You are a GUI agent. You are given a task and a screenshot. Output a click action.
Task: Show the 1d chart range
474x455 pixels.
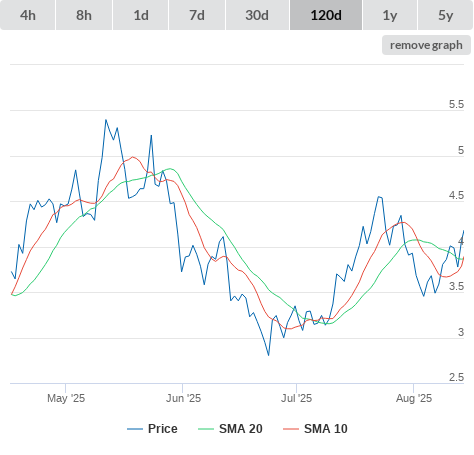[141, 15]
